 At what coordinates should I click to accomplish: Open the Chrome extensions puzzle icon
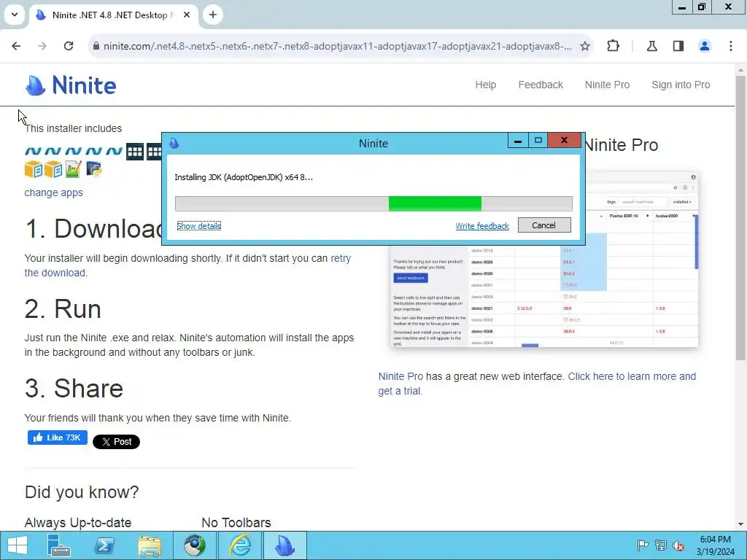point(613,46)
